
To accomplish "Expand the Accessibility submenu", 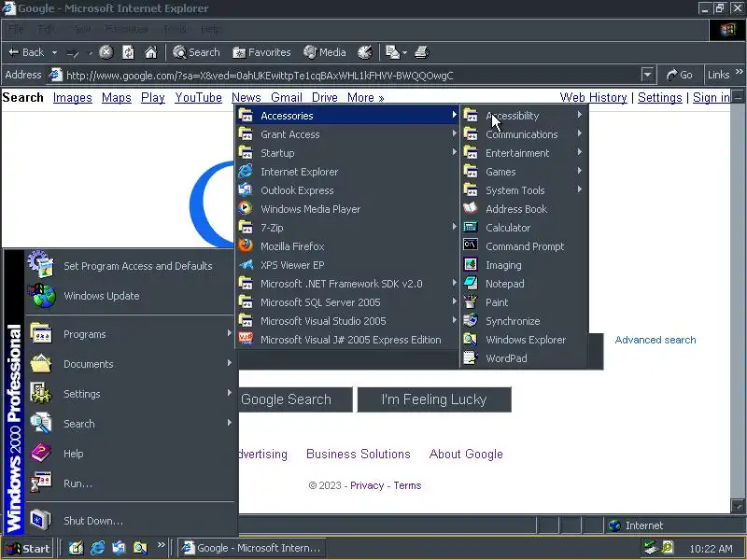I will [x=524, y=116].
